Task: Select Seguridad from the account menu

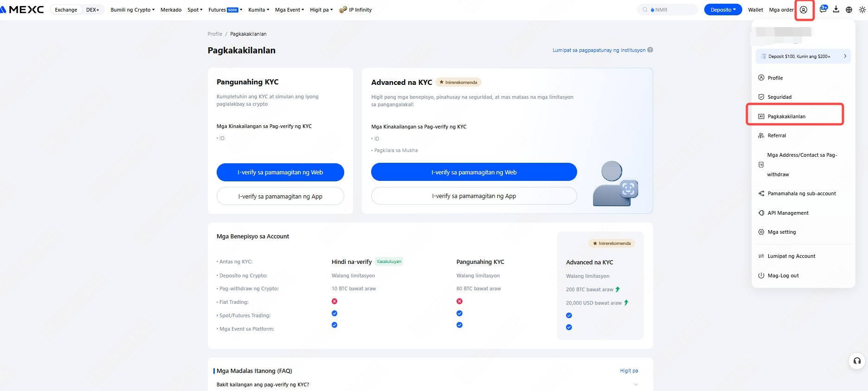Action: pos(779,97)
